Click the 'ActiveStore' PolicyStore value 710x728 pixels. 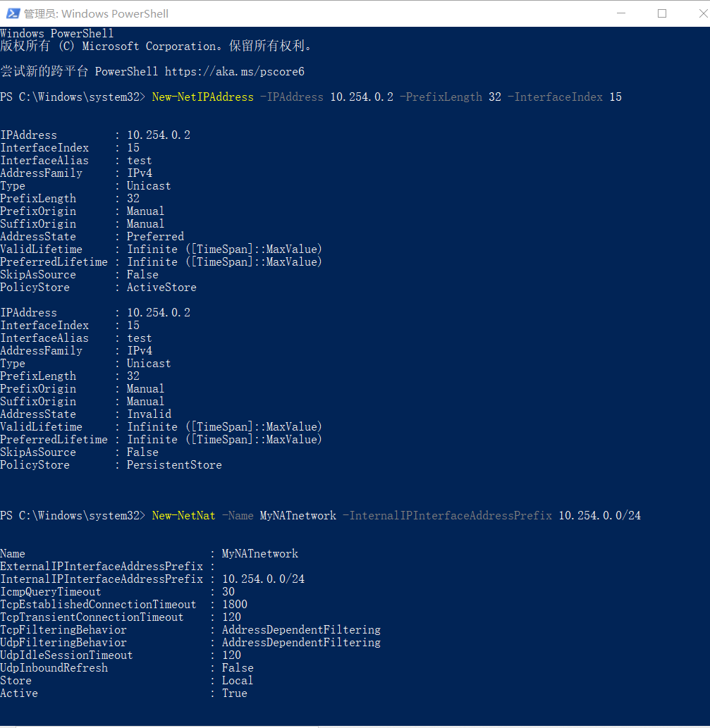point(161,287)
